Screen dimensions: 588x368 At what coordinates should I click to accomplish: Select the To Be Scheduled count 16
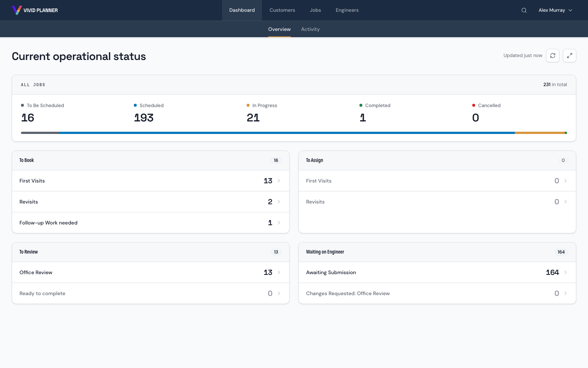[28, 118]
